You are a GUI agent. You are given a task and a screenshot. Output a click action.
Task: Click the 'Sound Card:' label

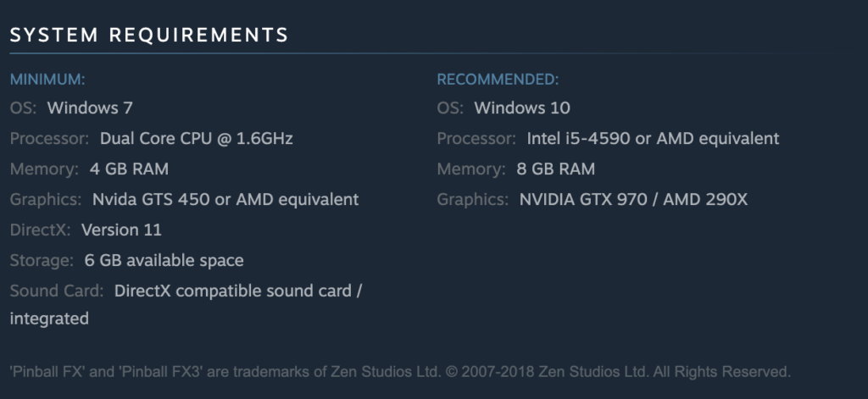57,291
